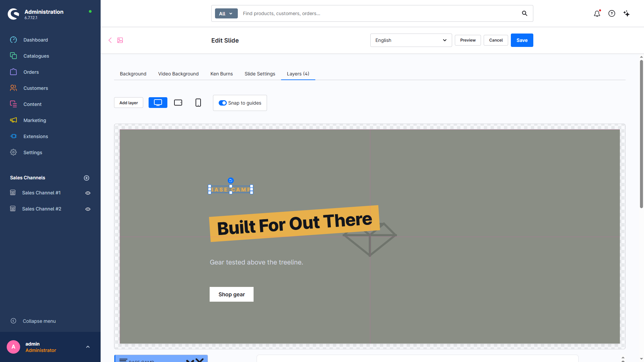644x362 pixels.
Task: Collapse the sidebar menu
Action: pyautogui.click(x=39, y=321)
